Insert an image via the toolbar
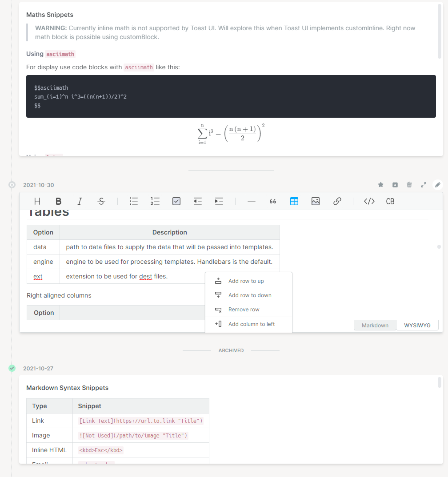 (x=316, y=201)
